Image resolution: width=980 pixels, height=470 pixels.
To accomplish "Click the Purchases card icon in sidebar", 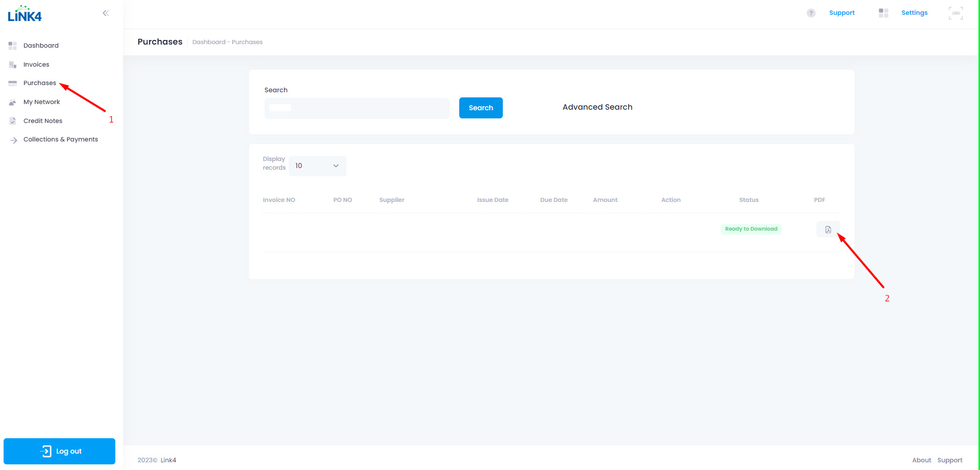I will pyautogui.click(x=13, y=83).
